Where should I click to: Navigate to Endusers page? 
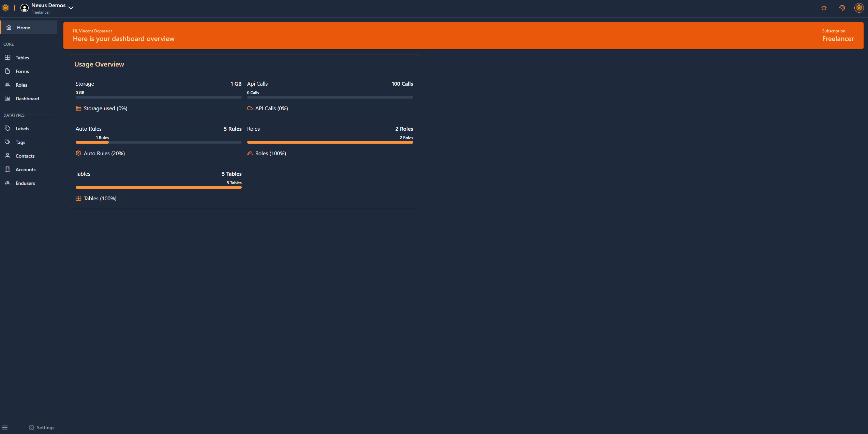point(25,183)
